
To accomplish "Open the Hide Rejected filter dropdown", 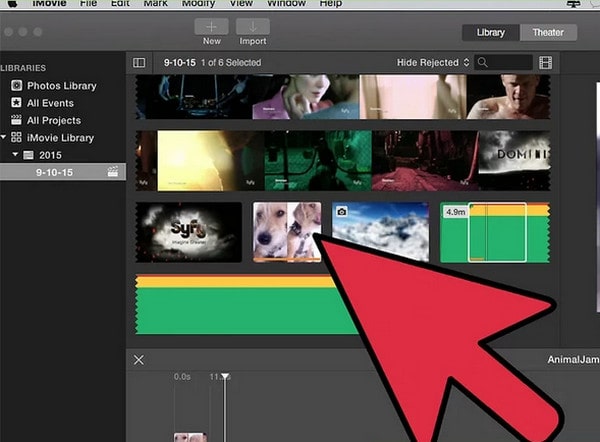I will pyautogui.click(x=433, y=62).
